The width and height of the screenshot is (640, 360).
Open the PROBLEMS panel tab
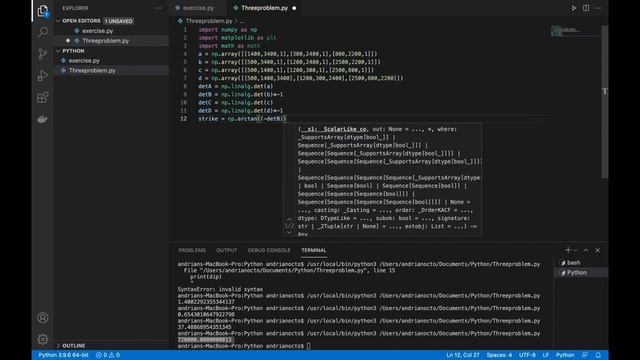[x=192, y=250]
